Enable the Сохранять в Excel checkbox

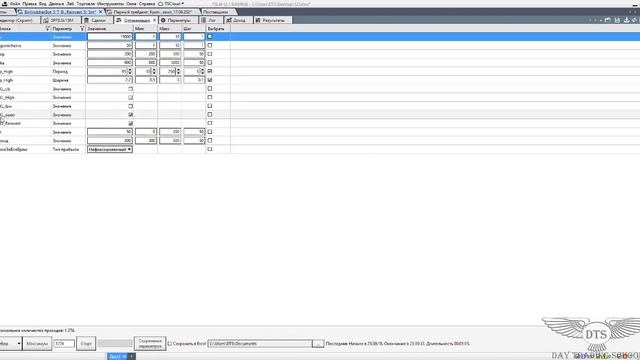tap(170, 344)
